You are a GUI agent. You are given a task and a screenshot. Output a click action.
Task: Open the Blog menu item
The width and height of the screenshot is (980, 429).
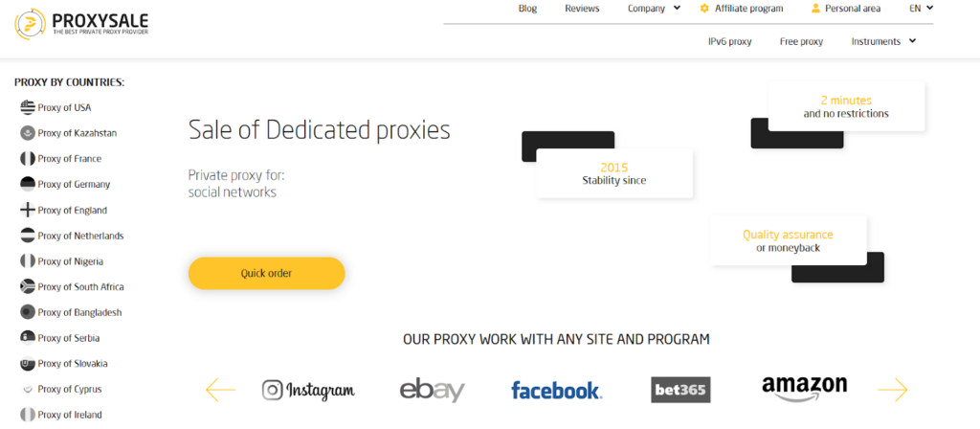click(x=527, y=9)
